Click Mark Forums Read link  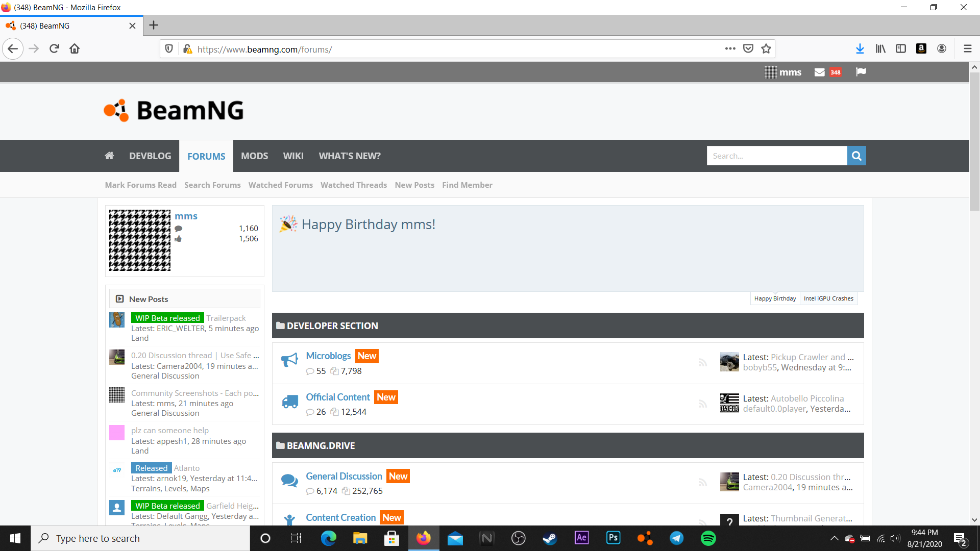[x=140, y=185]
